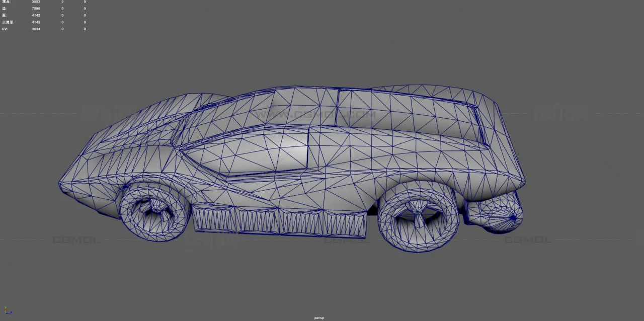Click the UV count value 3634
The width and height of the screenshot is (644, 321).
point(36,29)
